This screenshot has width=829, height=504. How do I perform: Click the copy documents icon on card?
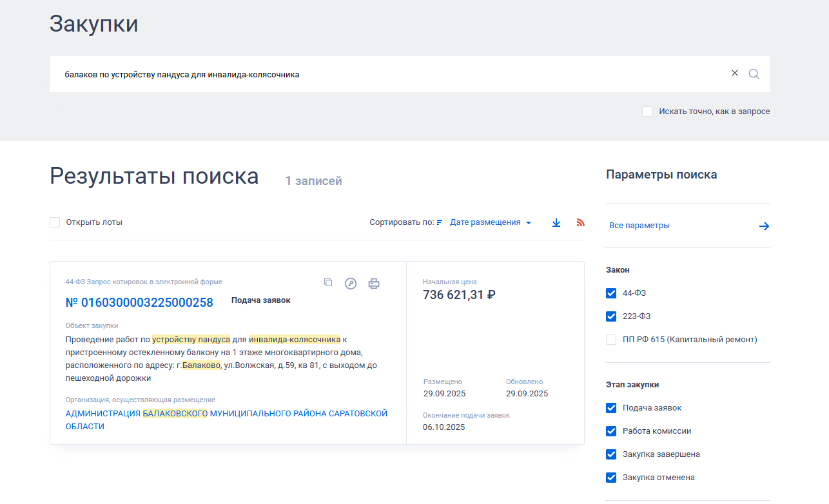coord(328,283)
